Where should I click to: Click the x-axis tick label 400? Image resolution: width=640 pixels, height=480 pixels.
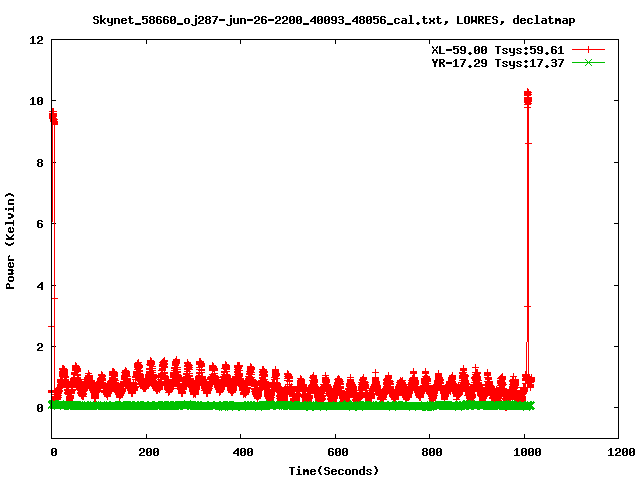coord(243,452)
